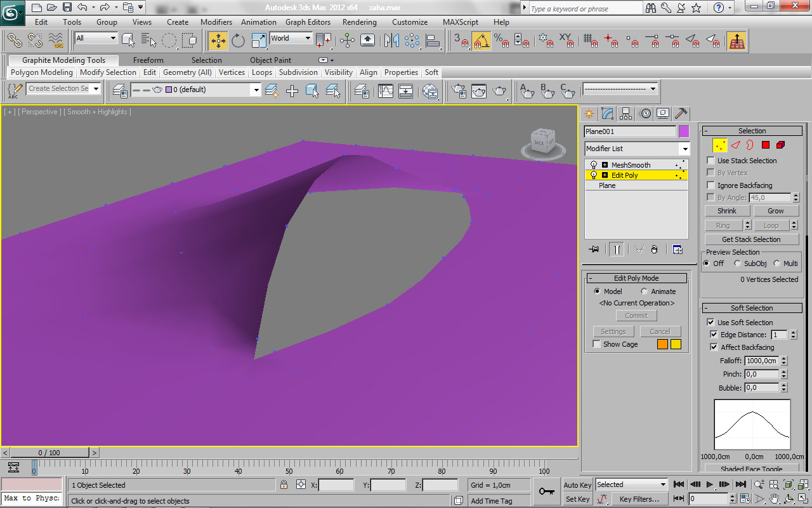
Task: Toggle Ignore Backfacing checkbox
Action: [x=711, y=185]
